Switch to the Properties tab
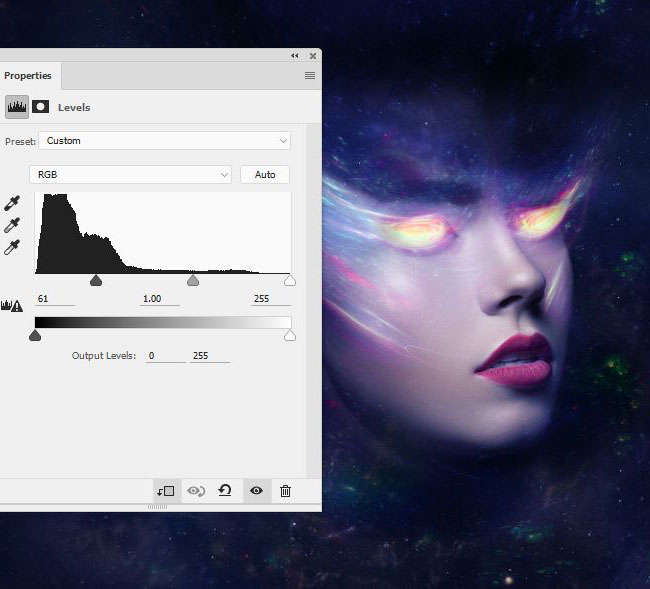 click(28, 76)
